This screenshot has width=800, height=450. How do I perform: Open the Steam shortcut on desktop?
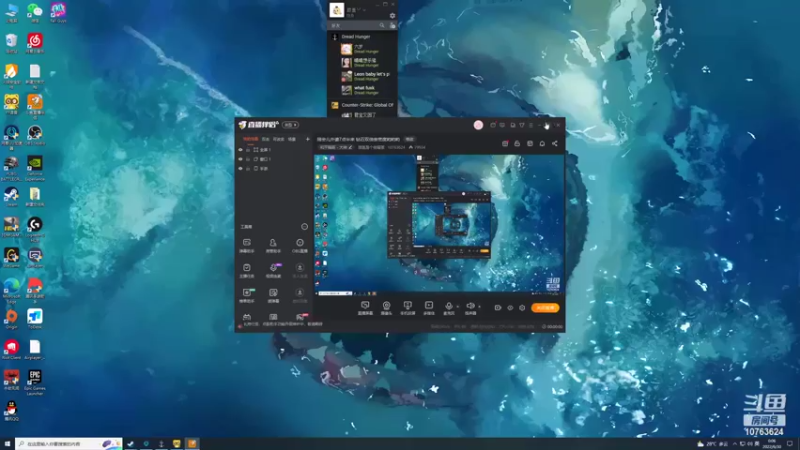pos(11,196)
